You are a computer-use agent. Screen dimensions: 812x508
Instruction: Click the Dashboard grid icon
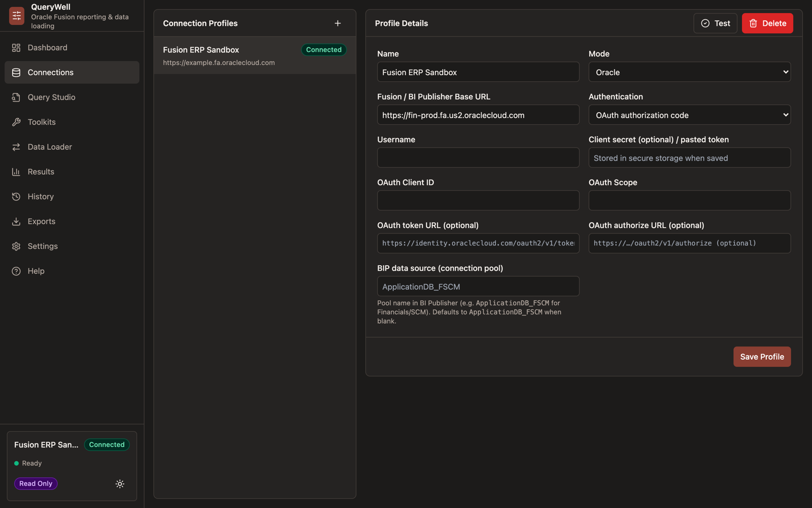[x=16, y=48]
